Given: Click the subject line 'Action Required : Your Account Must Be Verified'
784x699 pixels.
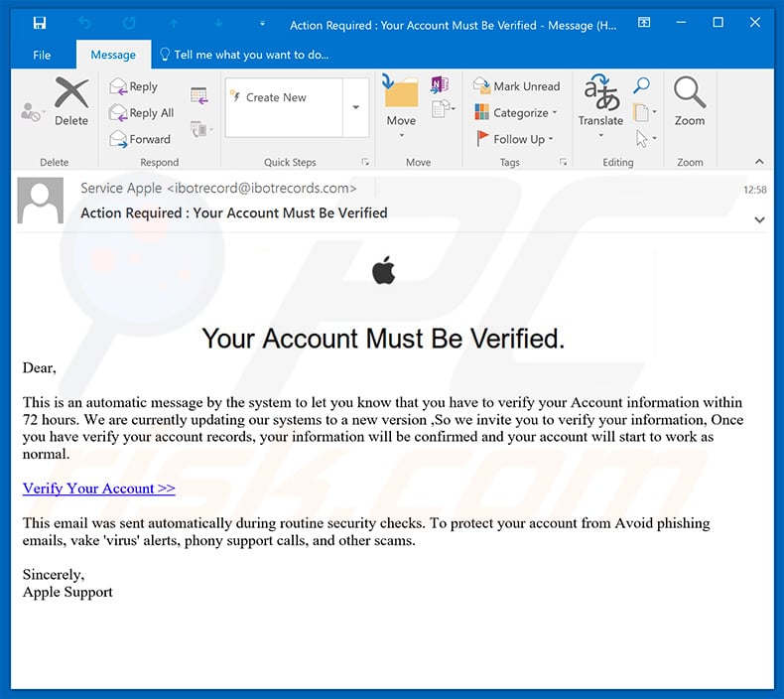Looking at the screenshot, I should coord(234,213).
